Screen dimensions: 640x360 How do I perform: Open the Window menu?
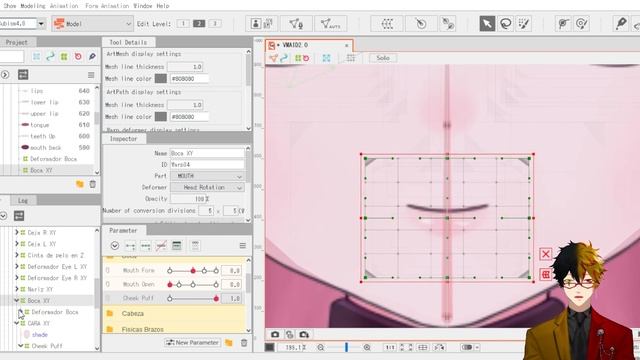[x=142, y=6]
